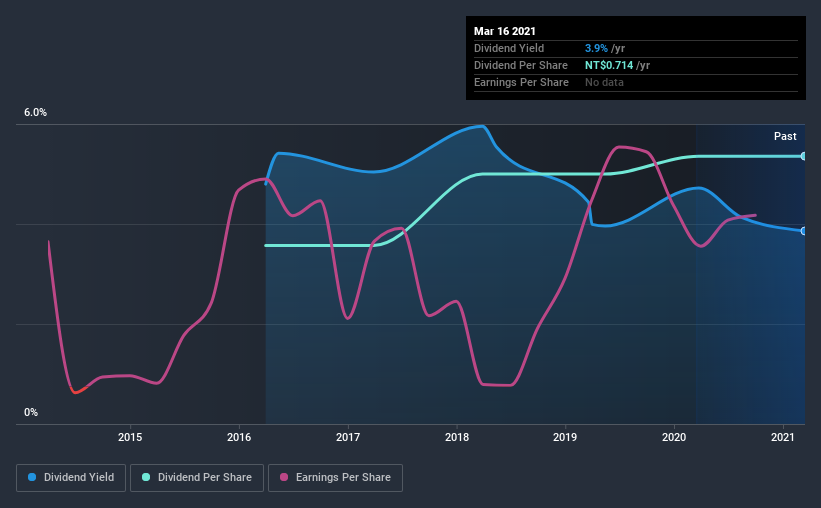Image resolution: width=821 pixels, height=508 pixels.
Task: Click the No data earnings value
Action: pos(604,82)
